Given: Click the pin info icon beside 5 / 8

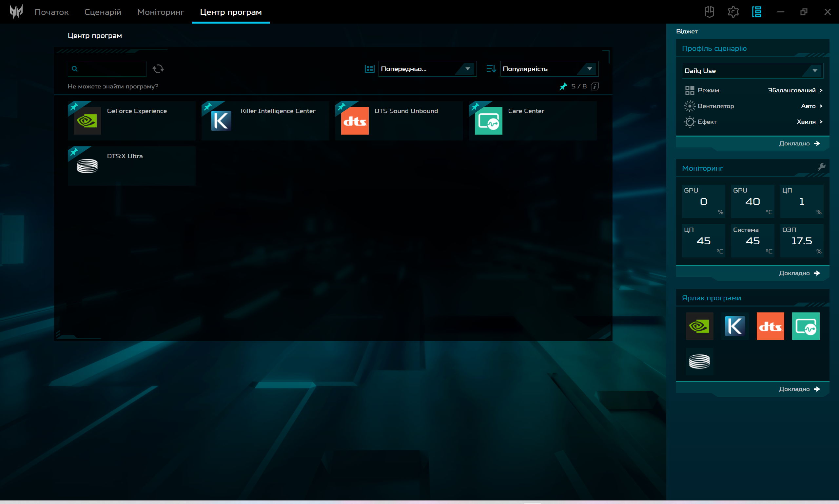Looking at the screenshot, I should click(x=595, y=86).
